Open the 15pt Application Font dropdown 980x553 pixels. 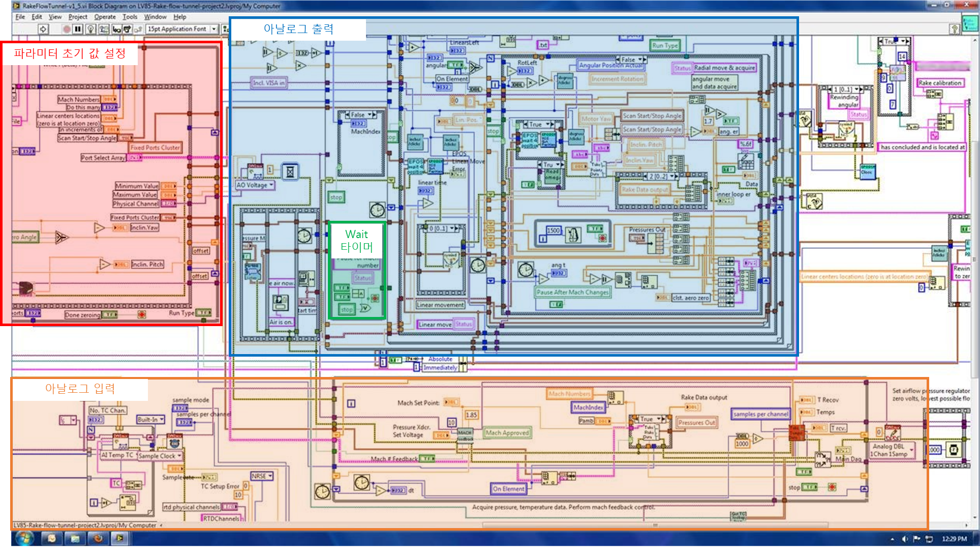(x=213, y=29)
